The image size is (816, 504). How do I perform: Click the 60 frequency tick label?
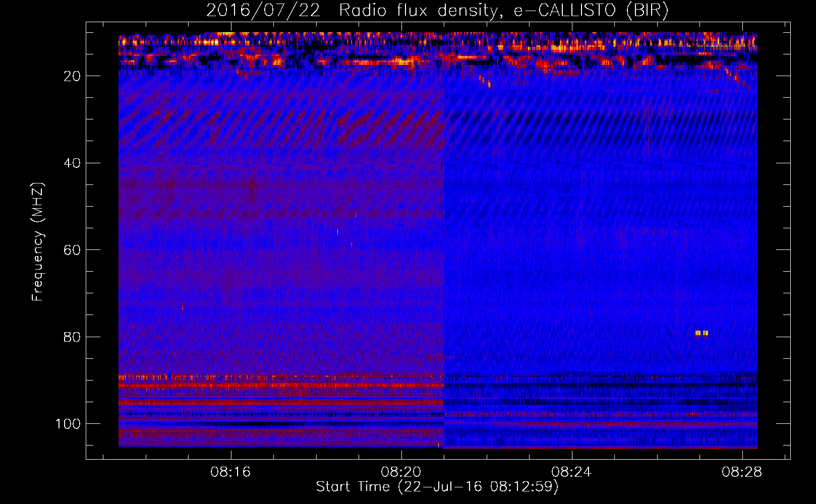point(73,250)
